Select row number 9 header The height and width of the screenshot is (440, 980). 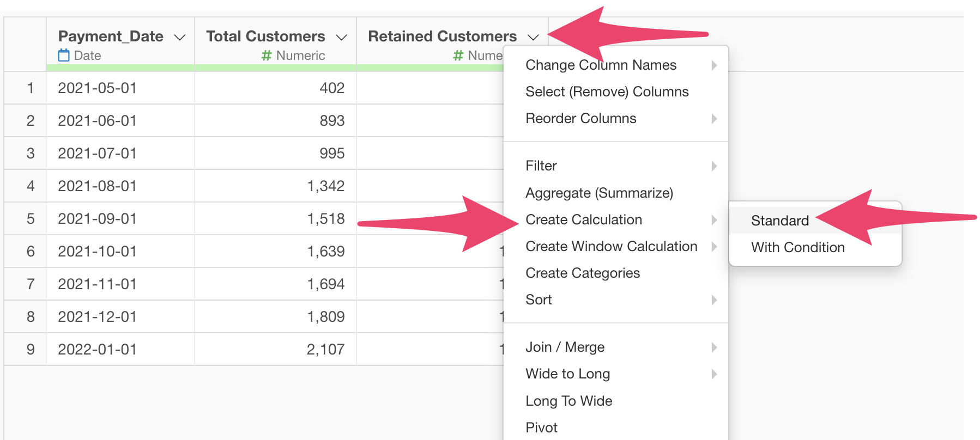tap(31, 350)
